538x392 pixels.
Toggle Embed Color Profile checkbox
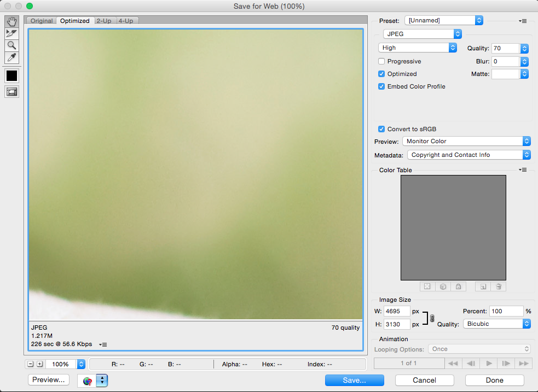tap(381, 86)
